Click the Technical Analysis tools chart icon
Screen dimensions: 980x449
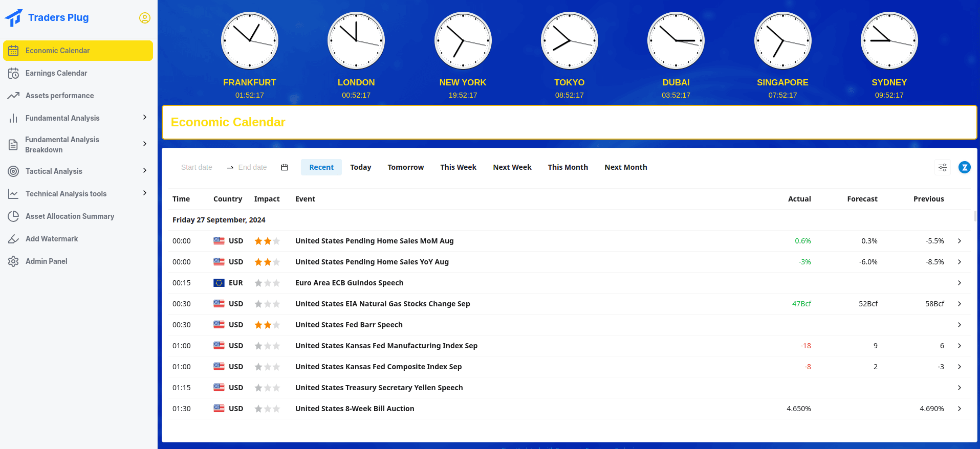(14, 194)
